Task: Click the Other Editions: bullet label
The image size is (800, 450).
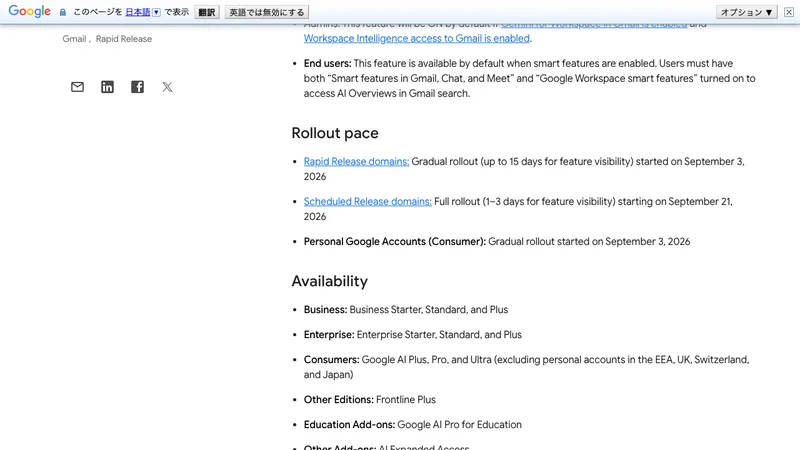Action: pyautogui.click(x=338, y=399)
